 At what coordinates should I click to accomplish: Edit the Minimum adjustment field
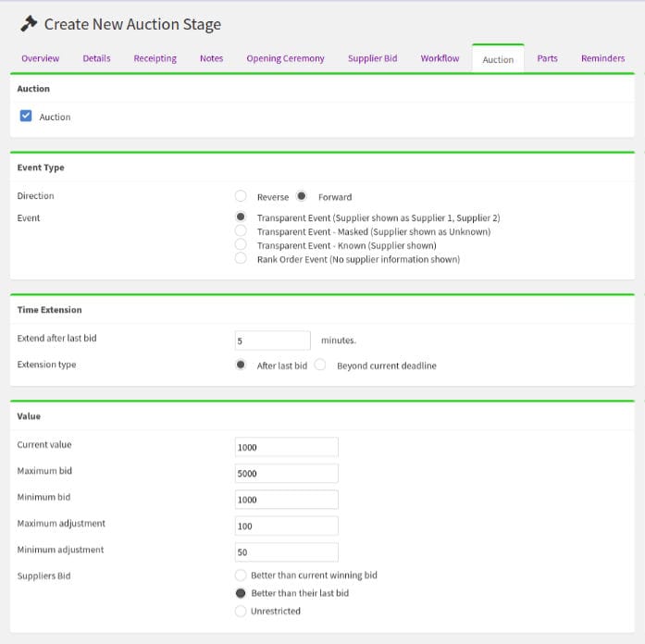pos(286,551)
